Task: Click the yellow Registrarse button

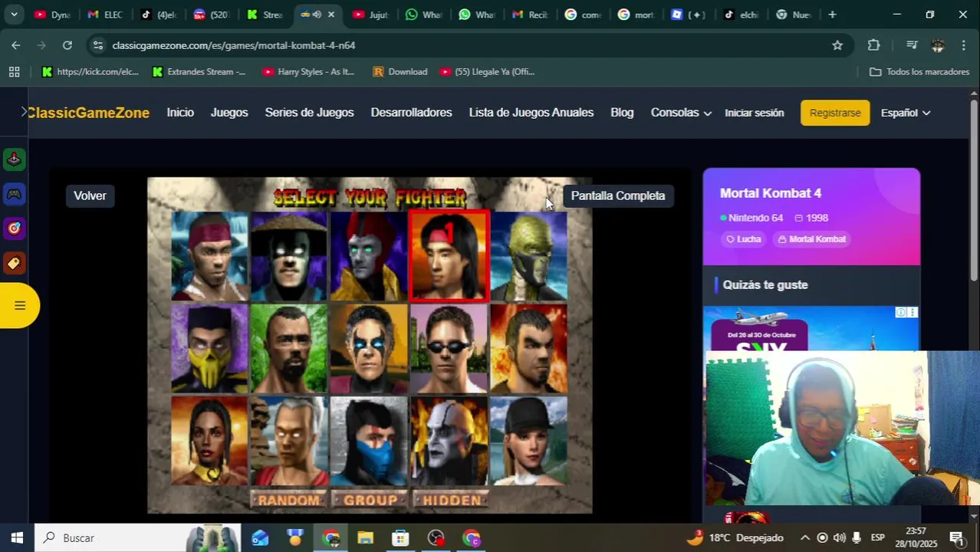Action: pyautogui.click(x=835, y=113)
